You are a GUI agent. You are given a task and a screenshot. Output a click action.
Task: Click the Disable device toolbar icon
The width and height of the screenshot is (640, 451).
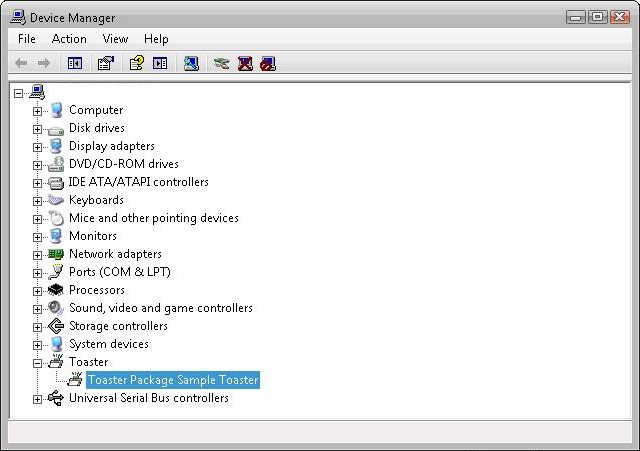click(268, 63)
